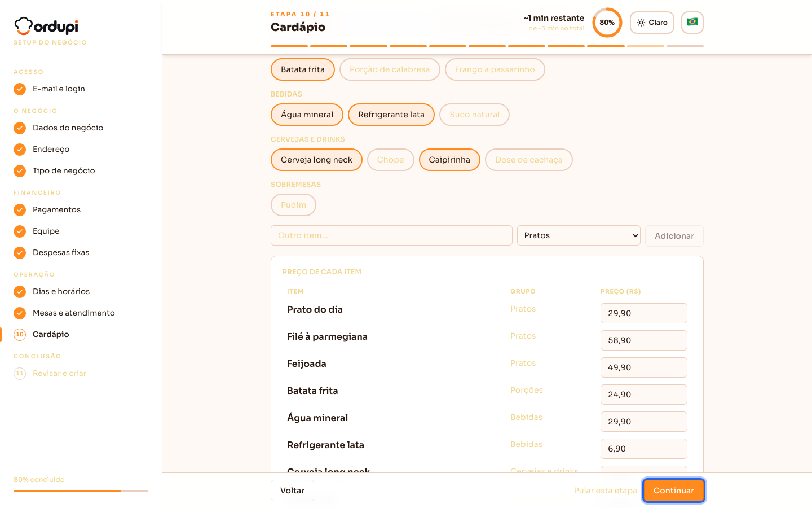Deselect the Refrigerante lata chip
Viewport: 812px width, 508px height.
point(391,115)
